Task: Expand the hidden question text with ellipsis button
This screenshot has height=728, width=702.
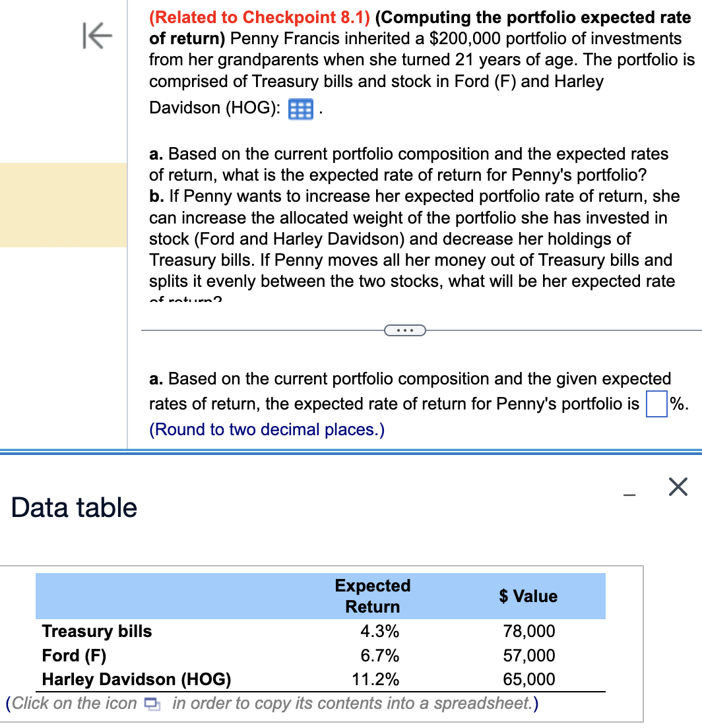Action: (x=404, y=330)
